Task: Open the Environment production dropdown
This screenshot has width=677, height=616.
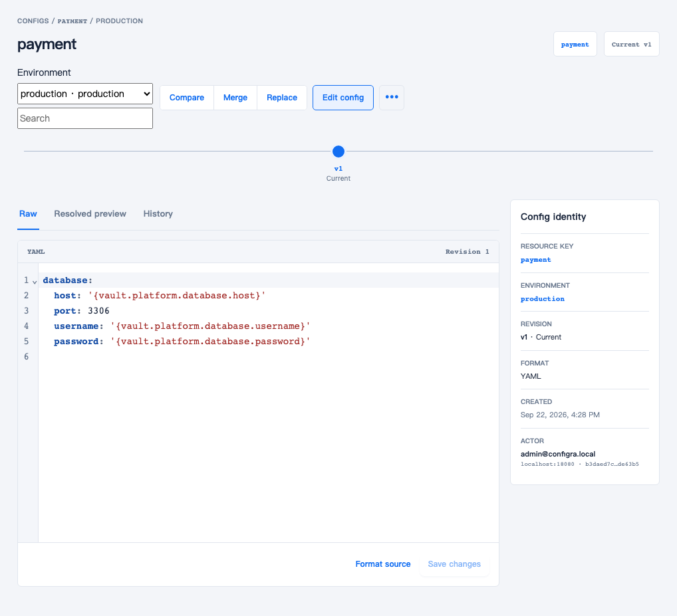Action: click(85, 94)
